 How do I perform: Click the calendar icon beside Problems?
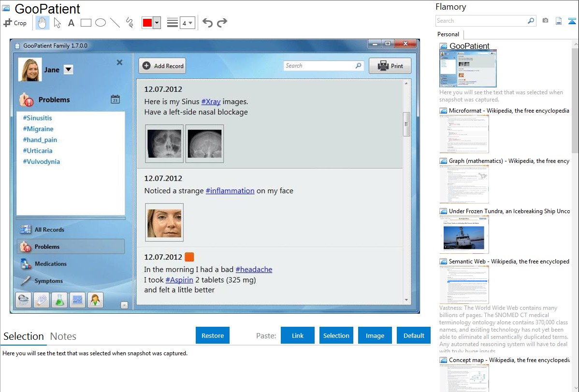point(115,99)
